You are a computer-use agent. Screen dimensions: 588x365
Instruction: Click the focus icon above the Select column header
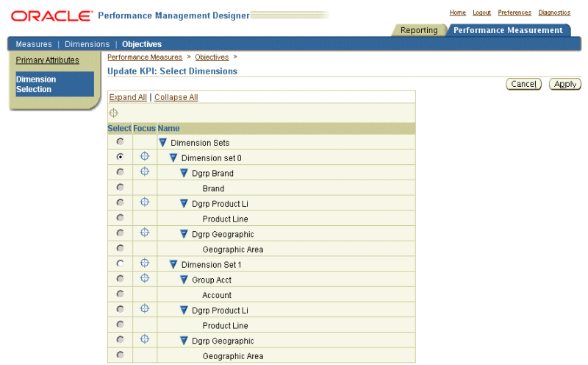[x=114, y=113]
